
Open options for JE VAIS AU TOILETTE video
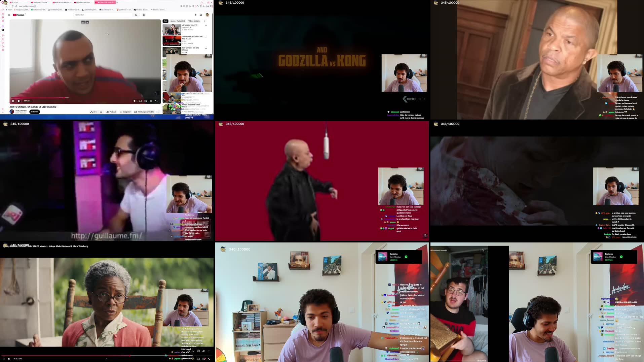coord(206,26)
